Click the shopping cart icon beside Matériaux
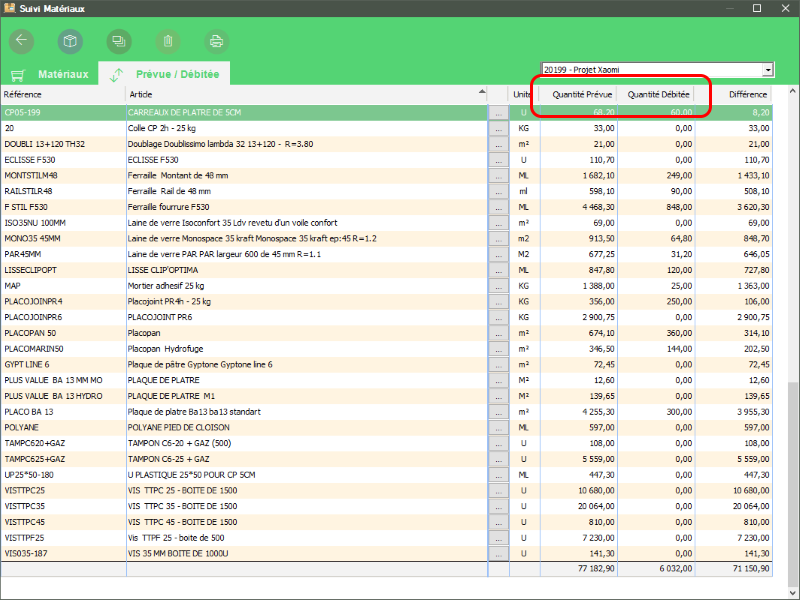 17,75
